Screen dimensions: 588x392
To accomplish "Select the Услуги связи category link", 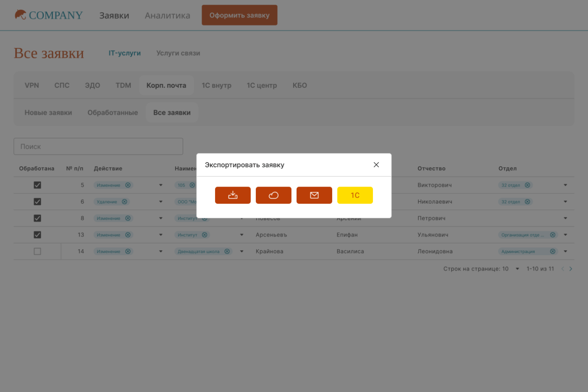I will pos(178,53).
